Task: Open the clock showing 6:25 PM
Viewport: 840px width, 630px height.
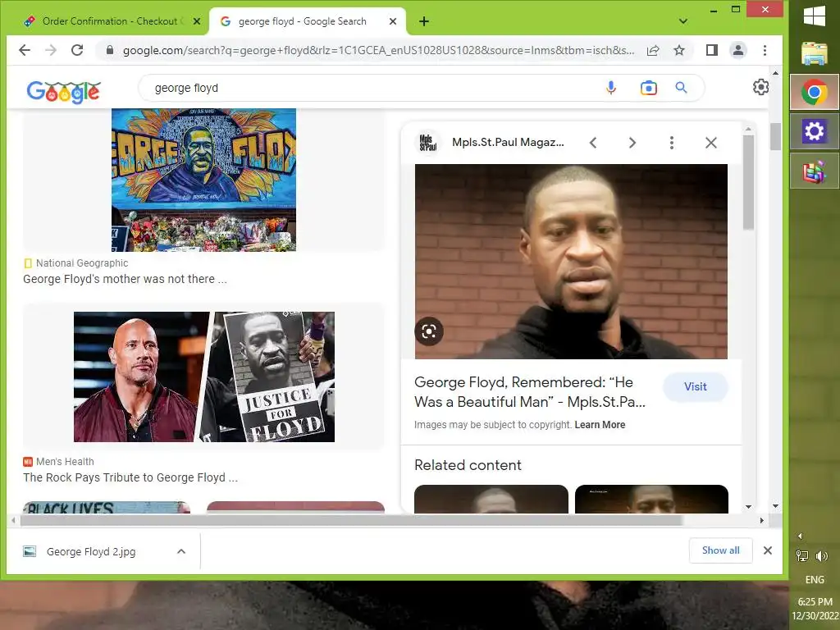Action: point(815,609)
